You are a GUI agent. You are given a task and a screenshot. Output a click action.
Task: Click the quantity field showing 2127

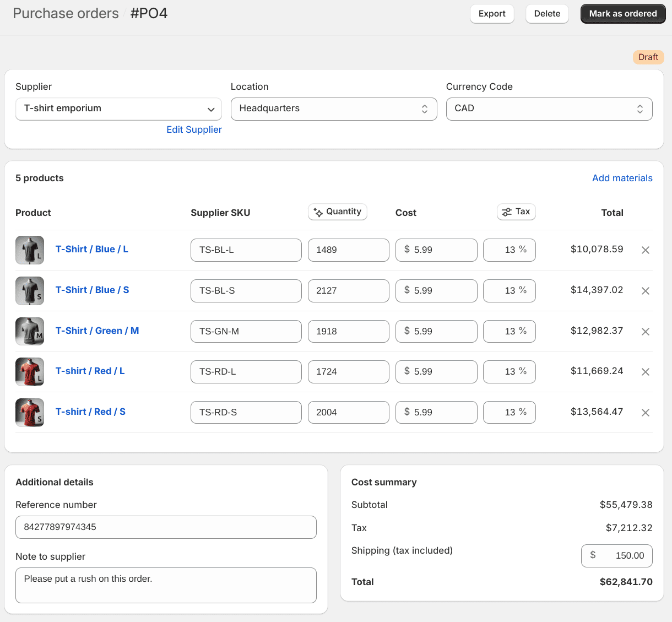349,291
